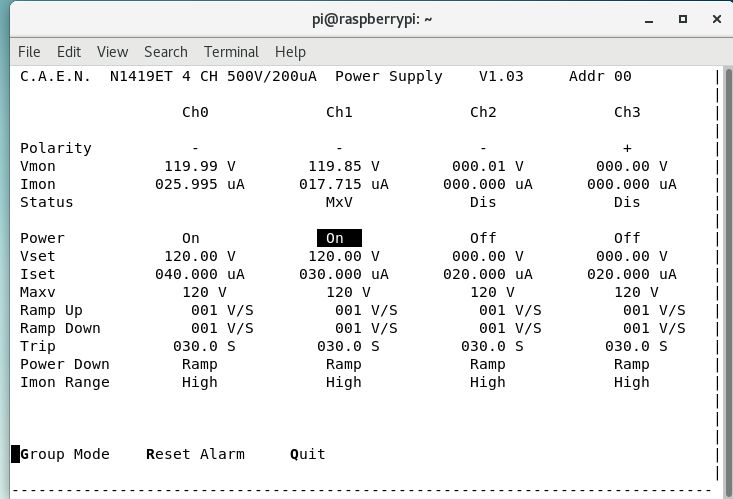Click Ch2 Ramp Down 001 V/S value
Screen dimensions: 733x499
(x=510, y=328)
